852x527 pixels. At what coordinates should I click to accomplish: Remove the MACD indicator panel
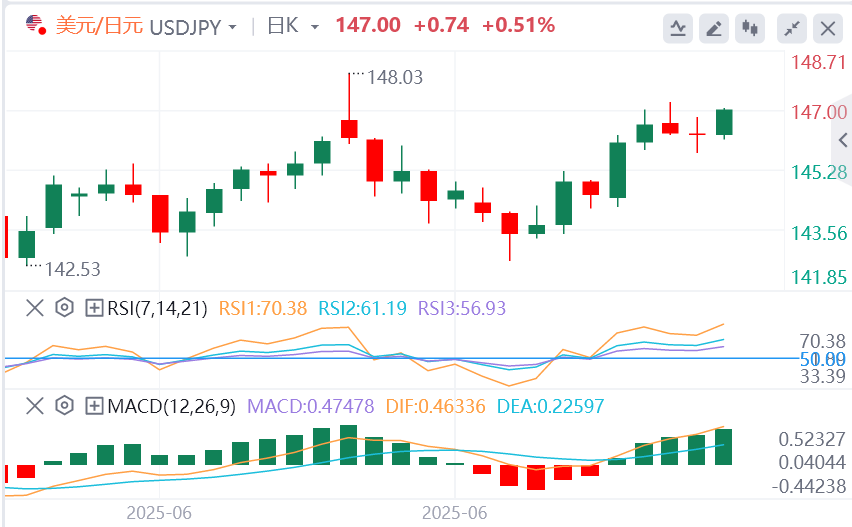pyautogui.click(x=35, y=406)
